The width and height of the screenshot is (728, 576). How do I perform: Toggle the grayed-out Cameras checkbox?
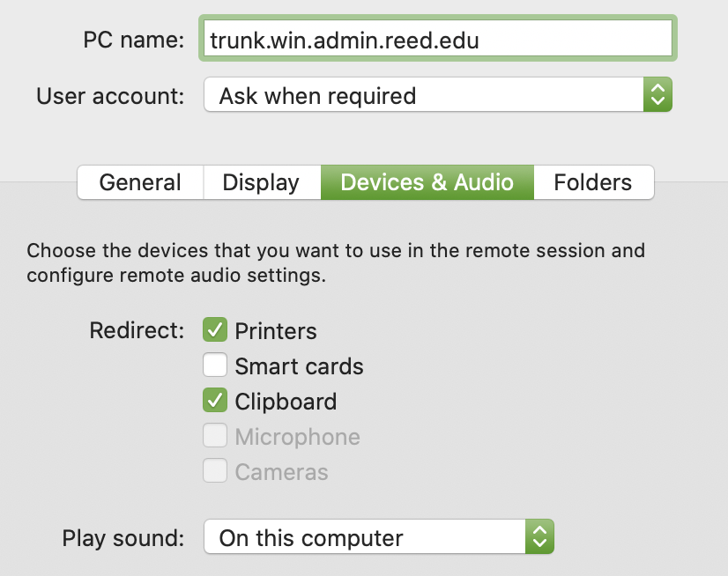point(215,471)
